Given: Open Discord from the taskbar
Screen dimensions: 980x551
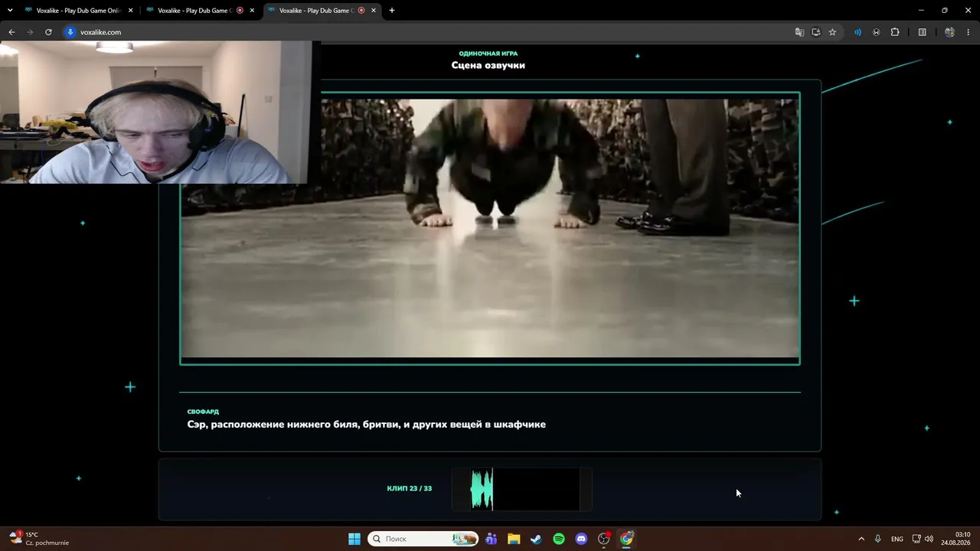Looking at the screenshot, I should 581,539.
